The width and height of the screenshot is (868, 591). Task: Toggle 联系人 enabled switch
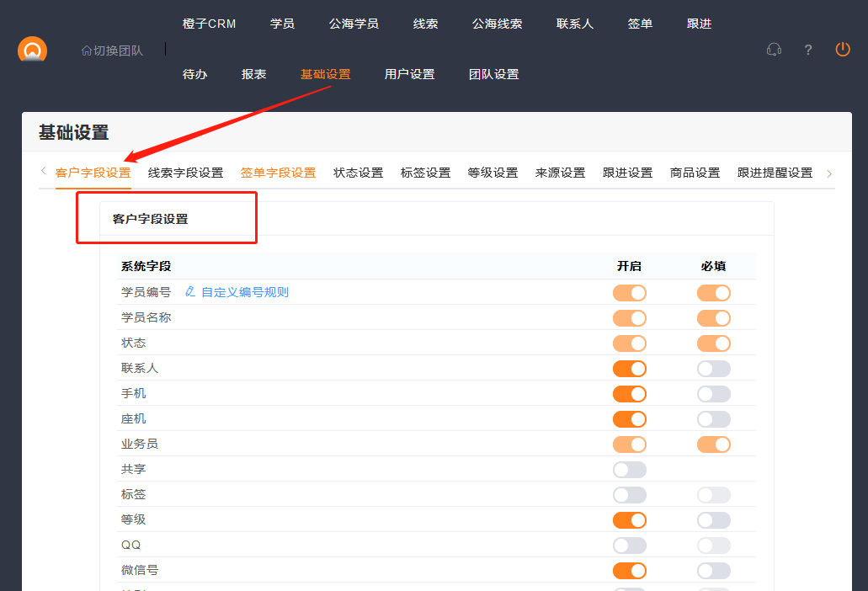click(x=629, y=369)
